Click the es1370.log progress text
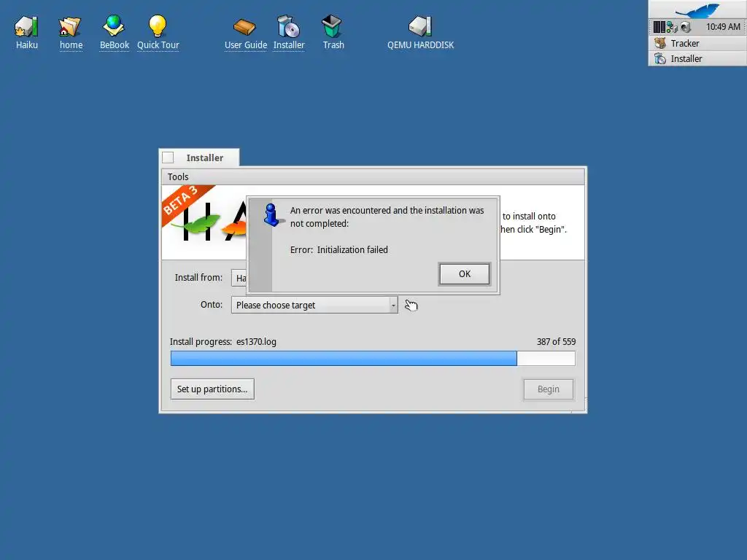 [x=256, y=341]
